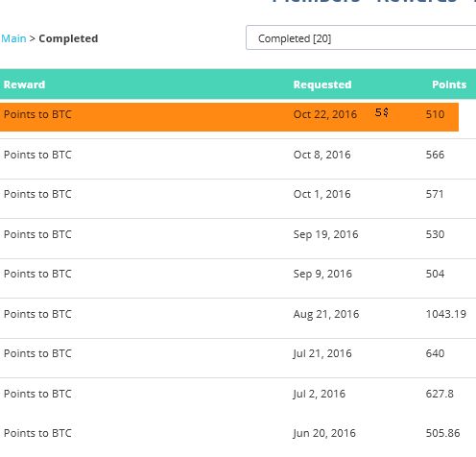Click Points to BTC for Aug 21

(x=37, y=314)
